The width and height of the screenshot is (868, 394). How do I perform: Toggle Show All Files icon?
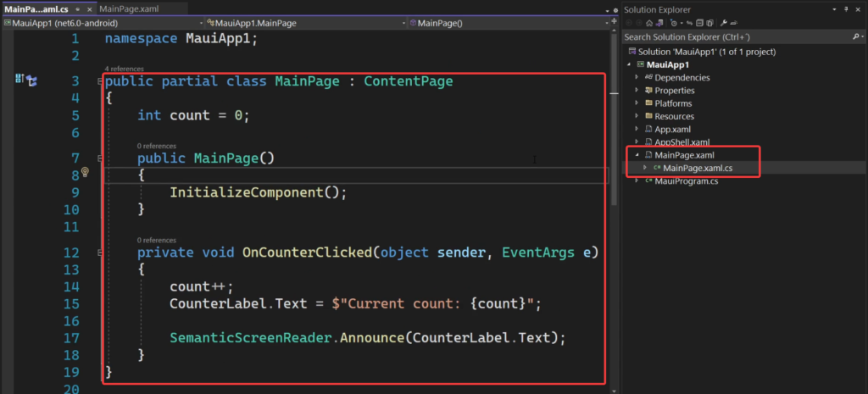tap(709, 23)
